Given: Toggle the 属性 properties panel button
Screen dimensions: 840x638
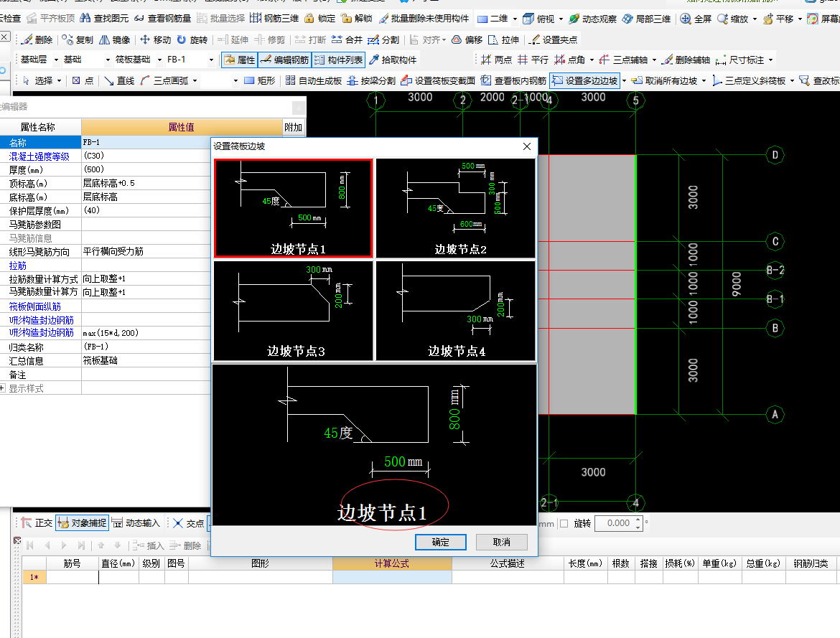Looking at the screenshot, I should 240,60.
